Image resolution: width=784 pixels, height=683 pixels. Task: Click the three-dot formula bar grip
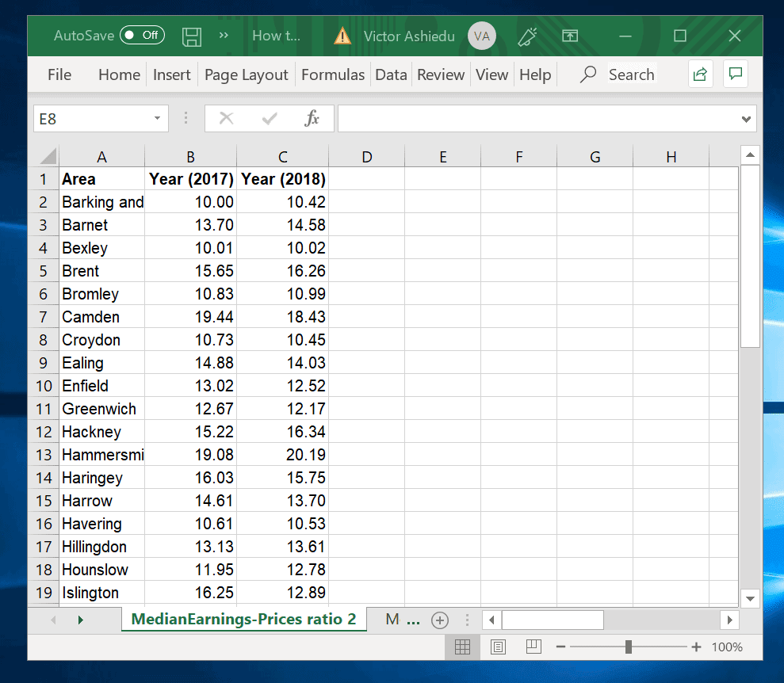[x=186, y=118]
